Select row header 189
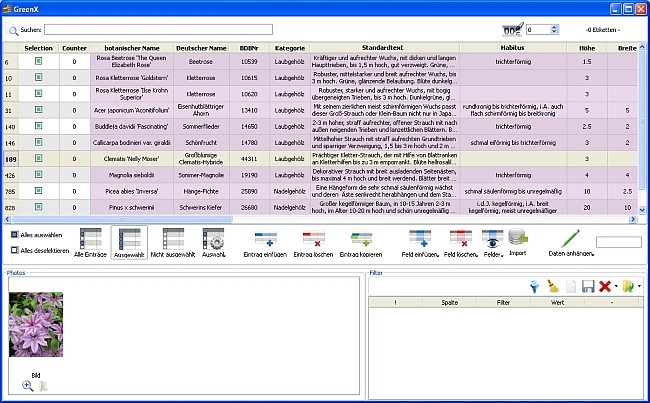Viewport: 650px width, 403px height. point(10,159)
